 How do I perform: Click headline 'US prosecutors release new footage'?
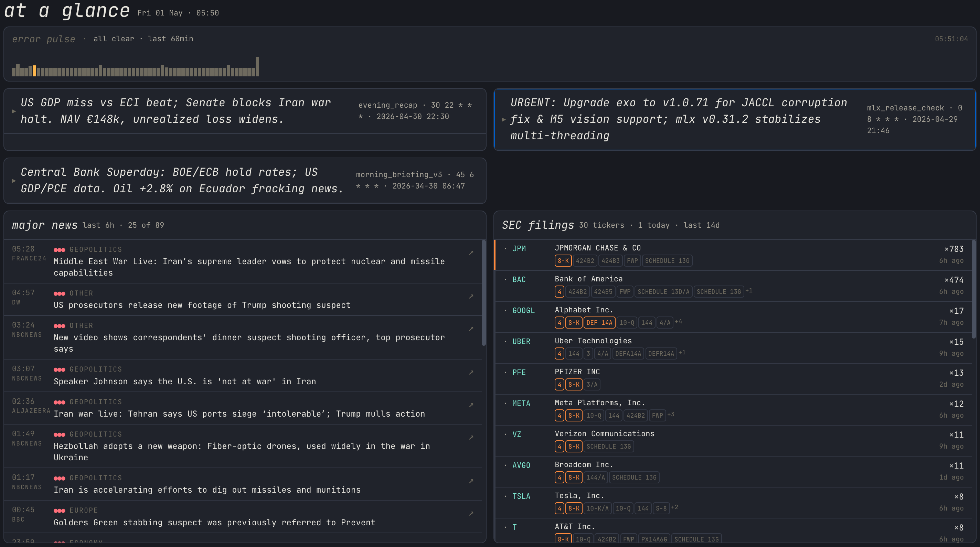[x=202, y=305]
